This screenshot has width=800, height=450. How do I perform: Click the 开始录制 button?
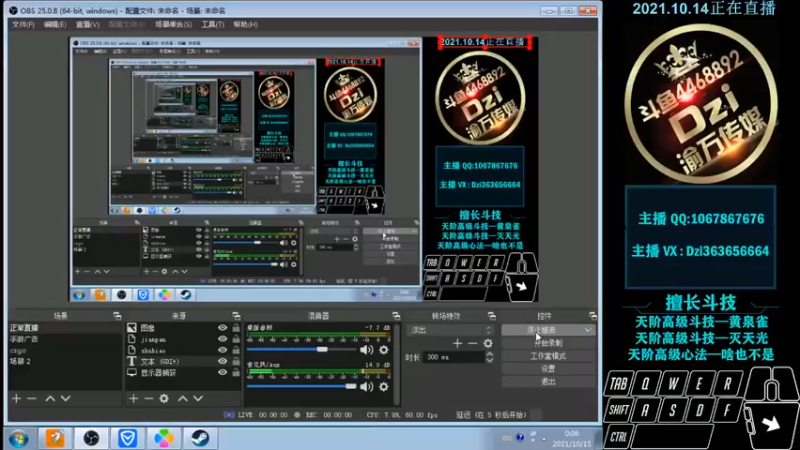pyautogui.click(x=548, y=343)
